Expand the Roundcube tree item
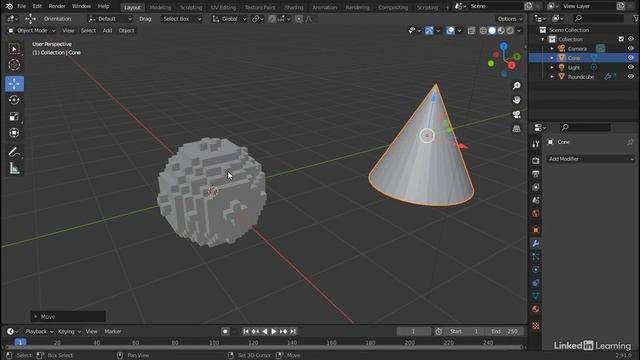 pos(552,77)
